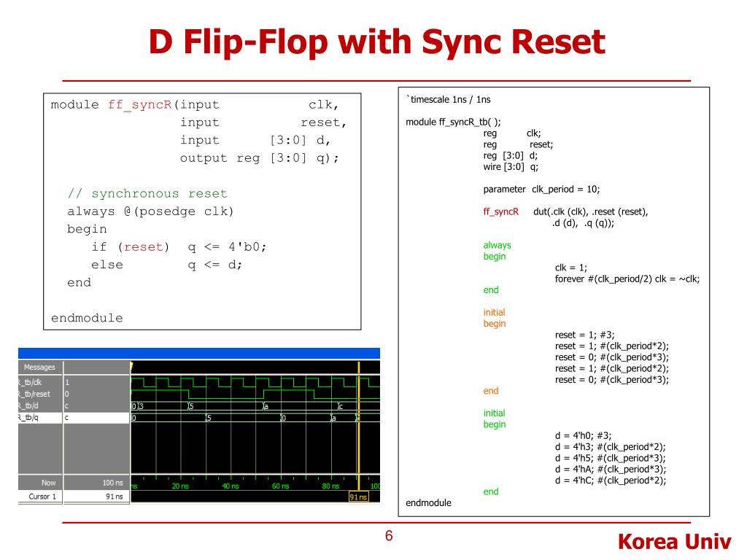Click the module ff_syncR_tb( ); line
Screen dimensions: 747x560
point(453,122)
